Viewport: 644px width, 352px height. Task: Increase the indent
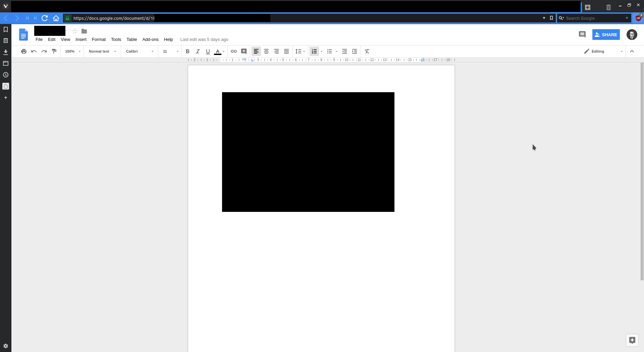(x=355, y=51)
